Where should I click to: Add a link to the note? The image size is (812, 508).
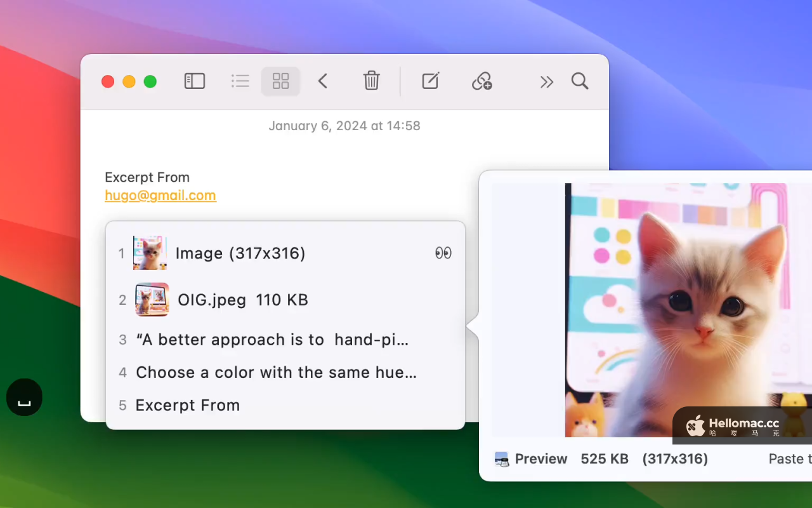click(482, 81)
